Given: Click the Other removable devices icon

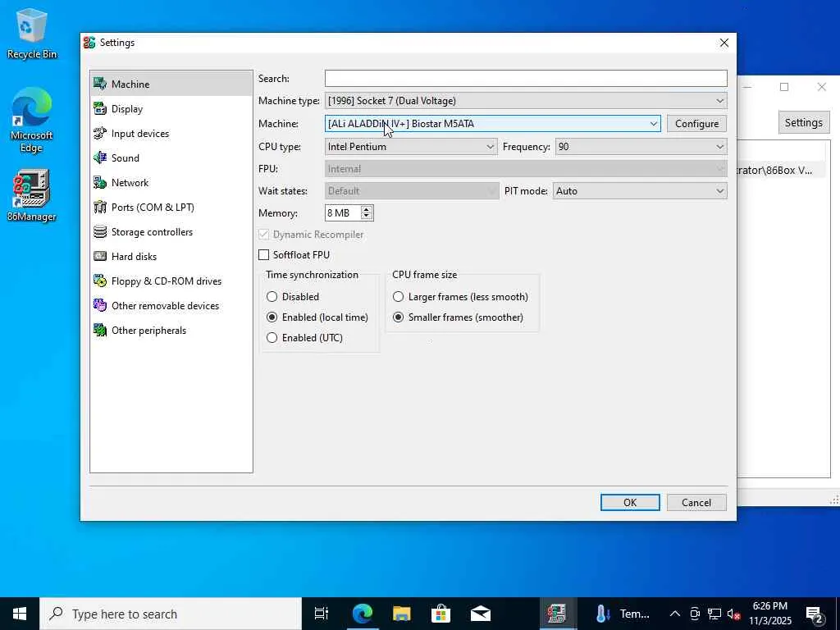Looking at the screenshot, I should pos(99,305).
